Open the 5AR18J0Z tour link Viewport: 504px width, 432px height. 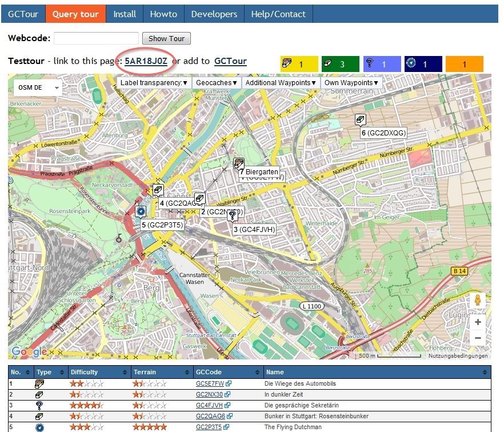(x=146, y=61)
